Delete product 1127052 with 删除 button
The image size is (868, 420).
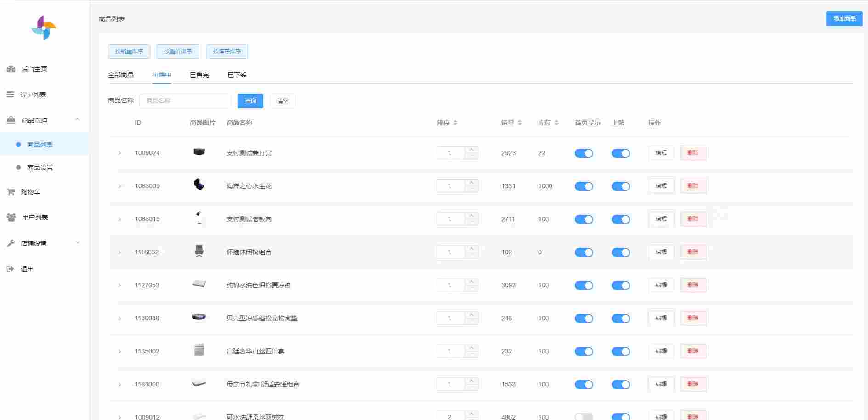click(692, 285)
